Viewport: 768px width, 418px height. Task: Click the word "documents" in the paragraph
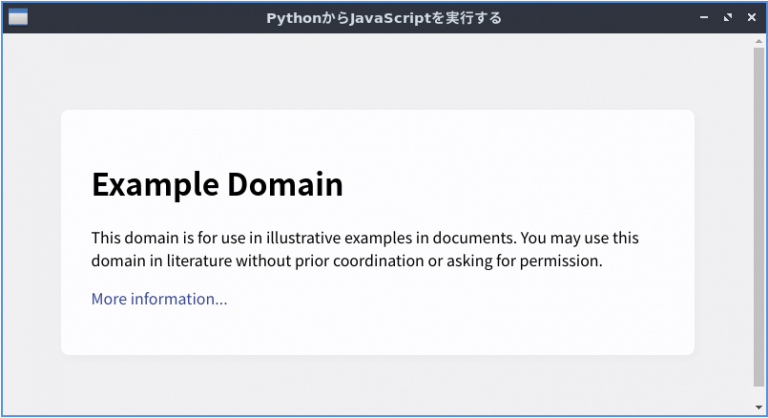pos(473,238)
